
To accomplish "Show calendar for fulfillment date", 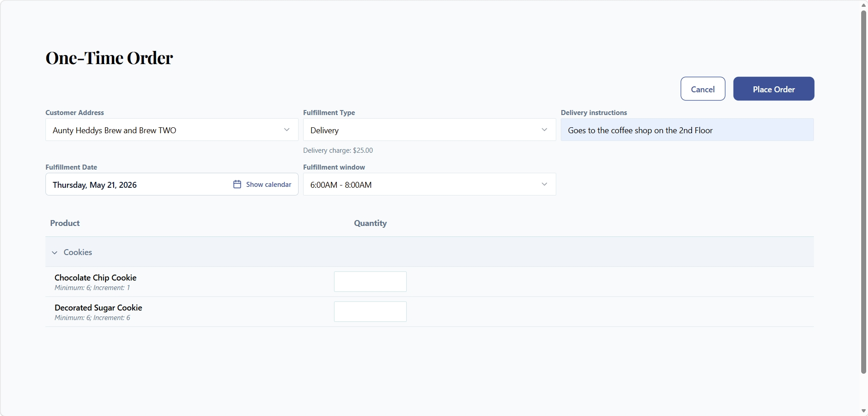I will coord(262,184).
